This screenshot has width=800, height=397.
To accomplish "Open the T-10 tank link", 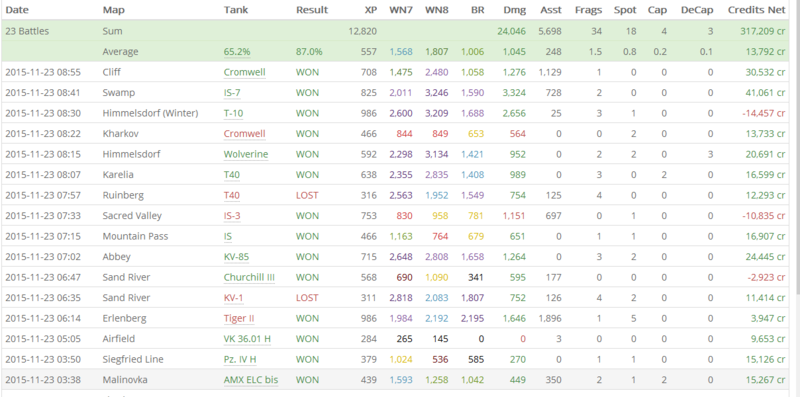I will pos(233,113).
